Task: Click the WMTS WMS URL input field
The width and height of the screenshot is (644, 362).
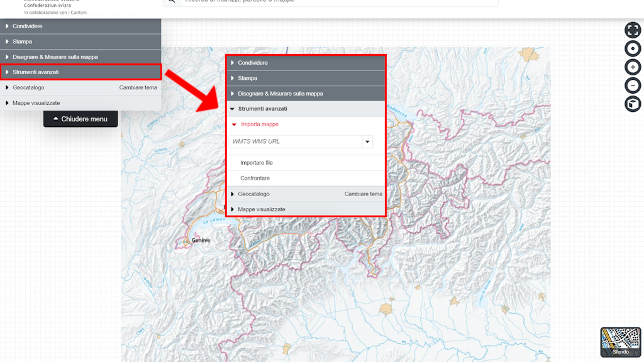Action: tap(294, 142)
